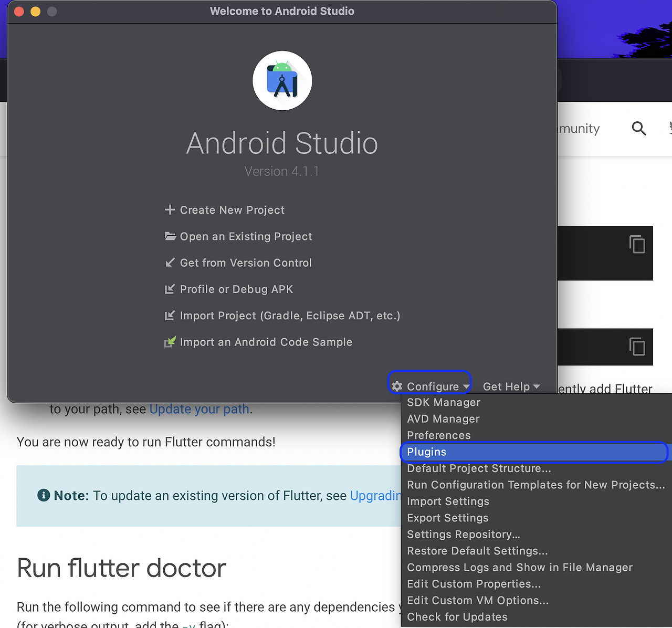Click the info icon in the Note box
Viewport: 672px width, 628px height.
pos(44,495)
